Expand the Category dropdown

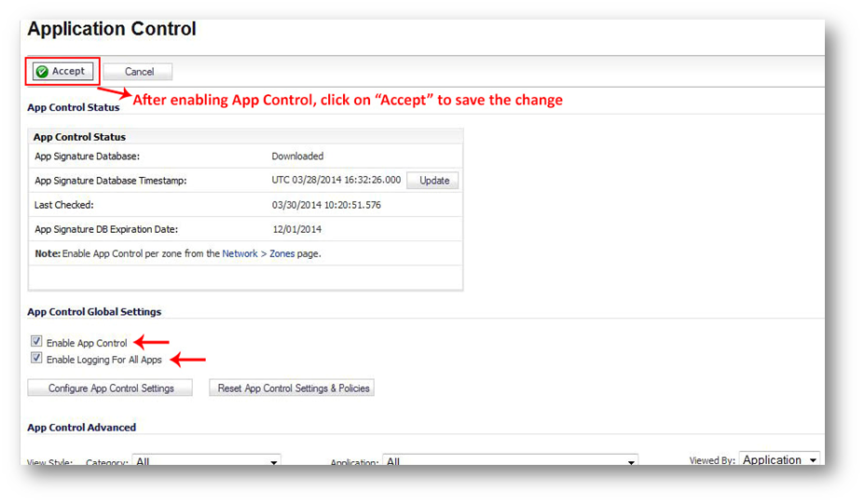tap(207, 461)
